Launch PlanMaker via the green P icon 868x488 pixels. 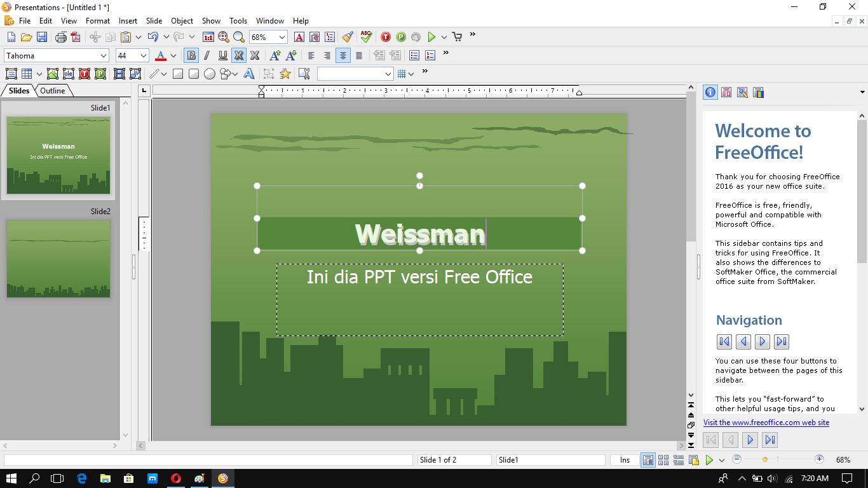point(401,37)
